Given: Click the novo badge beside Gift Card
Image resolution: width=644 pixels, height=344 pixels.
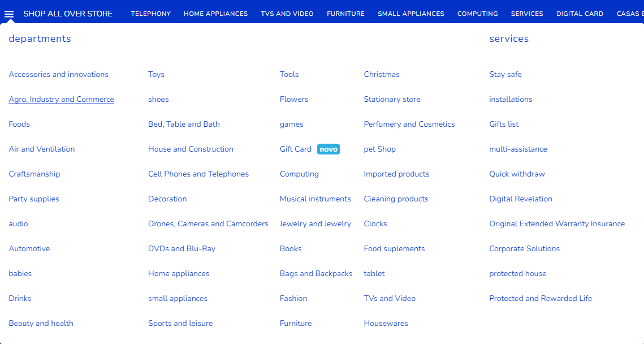Looking at the screenshot, I should click(329, 149).
